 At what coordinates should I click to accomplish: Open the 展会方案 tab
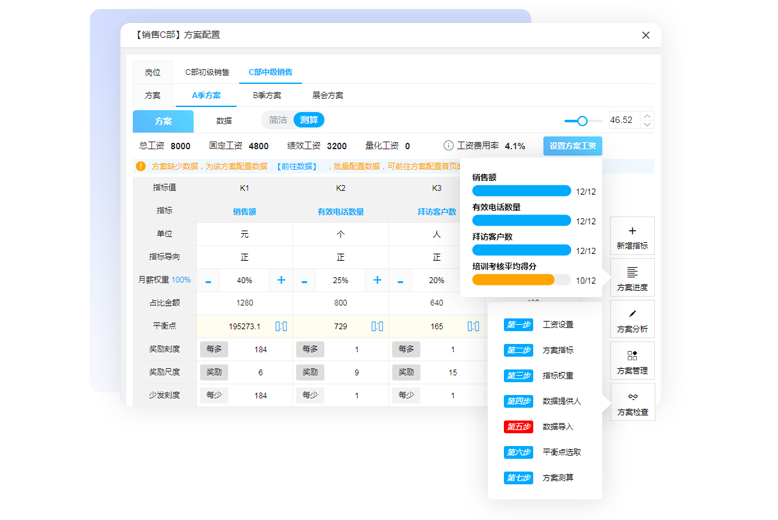(327, 95)
